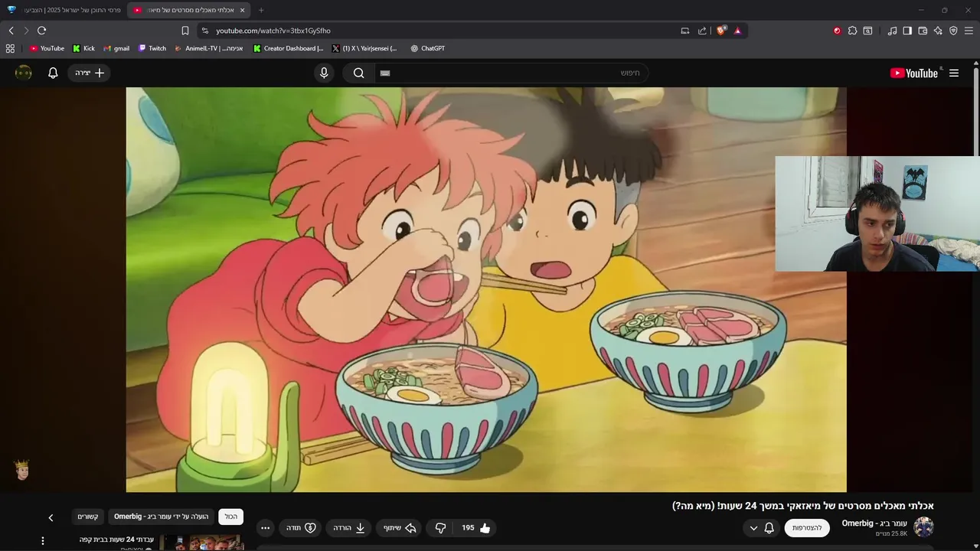This screenshot has width=980, height=551.
Task: Open the extensions puzzle icon
Action: point(852,31)
